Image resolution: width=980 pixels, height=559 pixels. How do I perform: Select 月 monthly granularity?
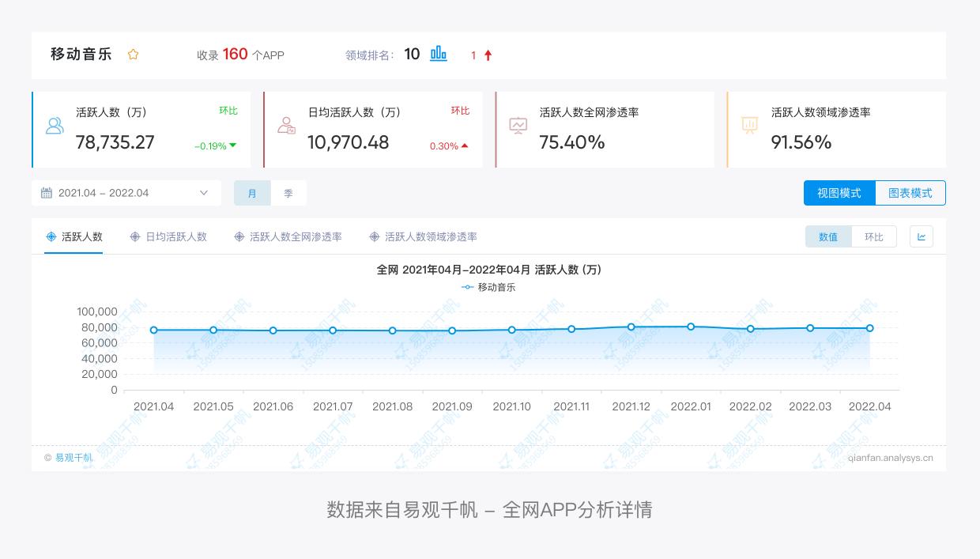click(x=252, y=193)
